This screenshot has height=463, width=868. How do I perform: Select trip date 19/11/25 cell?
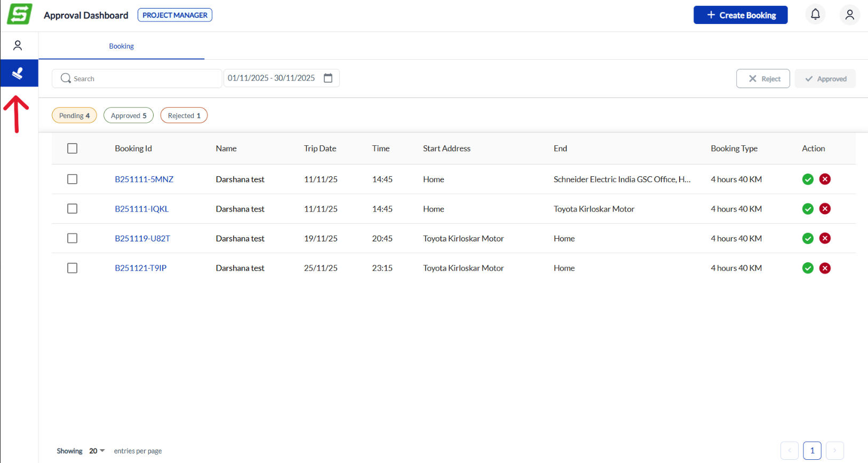(x=321, y=238)
